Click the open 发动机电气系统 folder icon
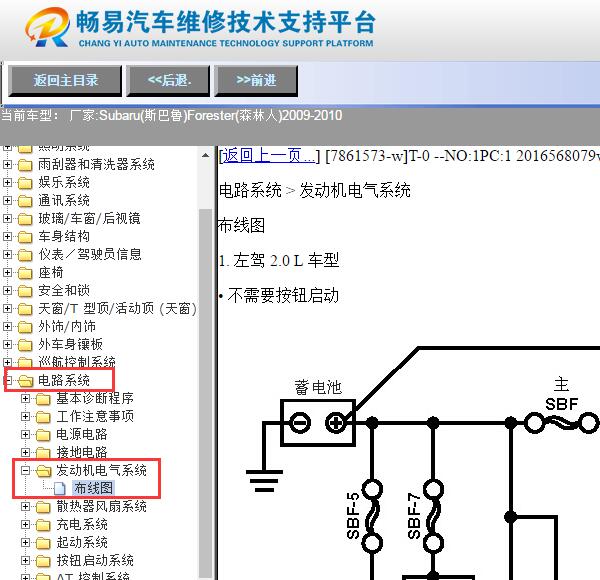 pos(44,471)
